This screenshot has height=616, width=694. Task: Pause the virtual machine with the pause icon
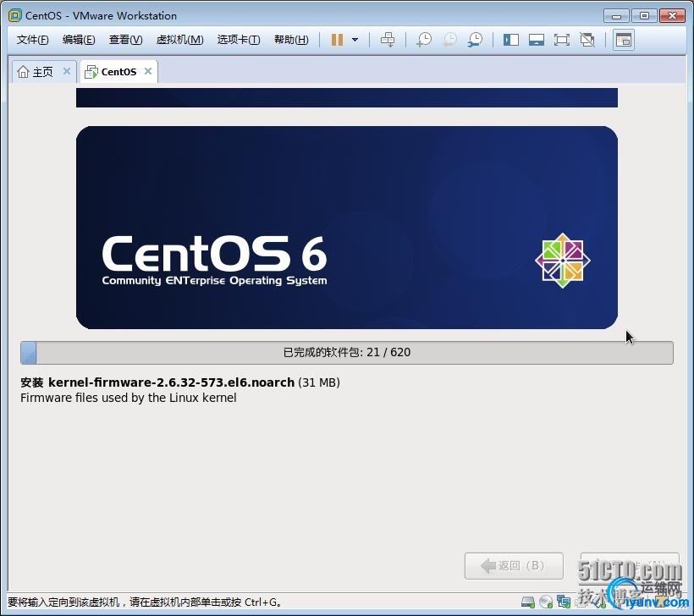point(337,40)
